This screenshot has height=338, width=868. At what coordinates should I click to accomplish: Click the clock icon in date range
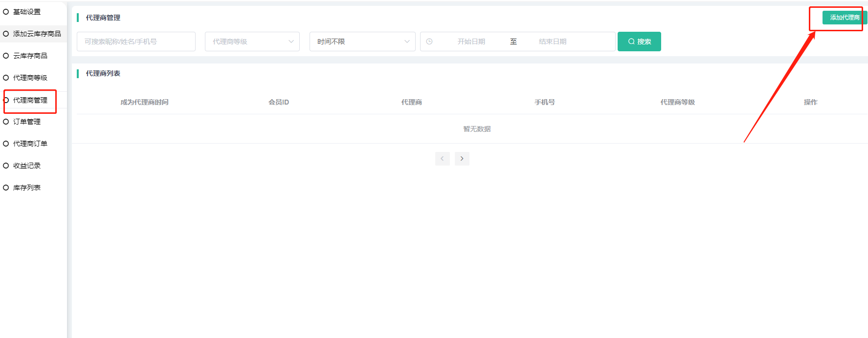[x=429, y=42]
